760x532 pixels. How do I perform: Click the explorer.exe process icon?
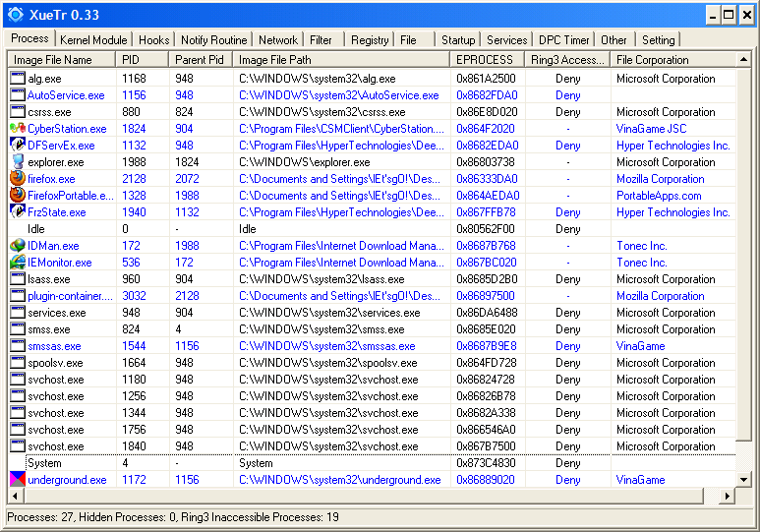tap(17, 162)
